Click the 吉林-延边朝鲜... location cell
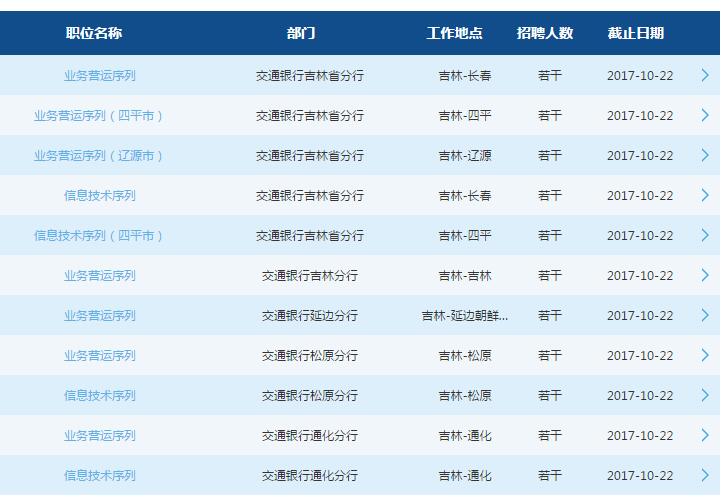Screen dimensions: 725x504 [x=464, y=316]
